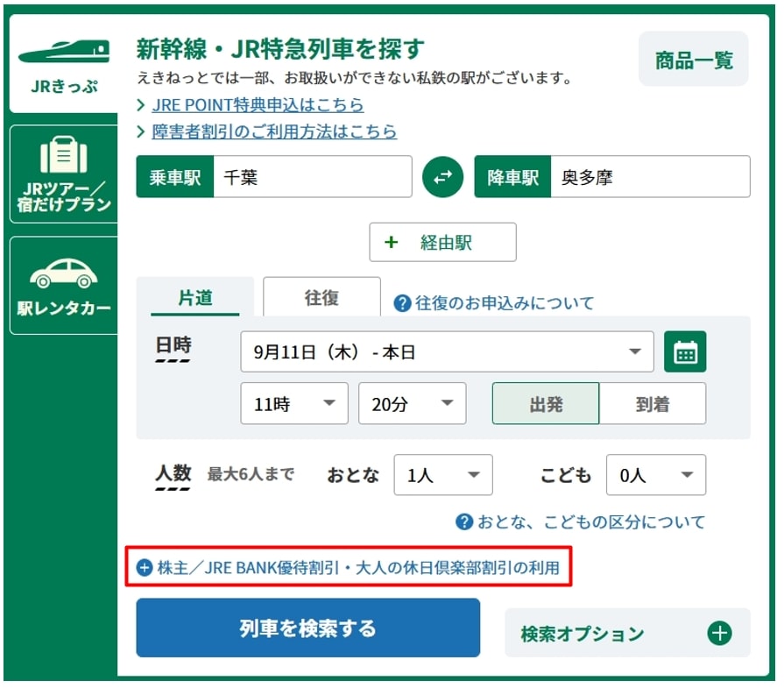Click the 列車を検索する search button
This screenshot has height=688, width=784.
pos(307,628)
